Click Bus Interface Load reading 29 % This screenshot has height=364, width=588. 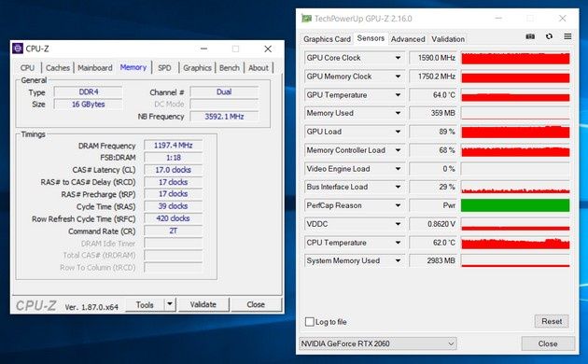(433, 187)
